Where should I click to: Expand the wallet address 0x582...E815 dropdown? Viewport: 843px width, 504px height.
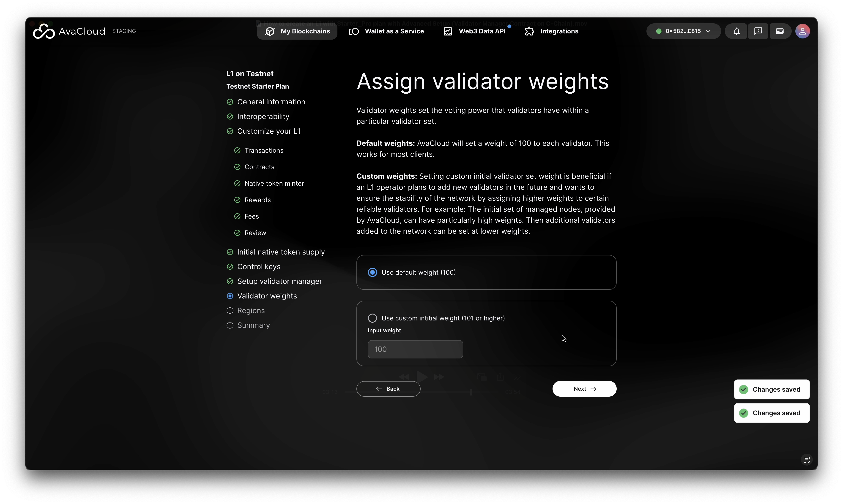pos(683,31)
